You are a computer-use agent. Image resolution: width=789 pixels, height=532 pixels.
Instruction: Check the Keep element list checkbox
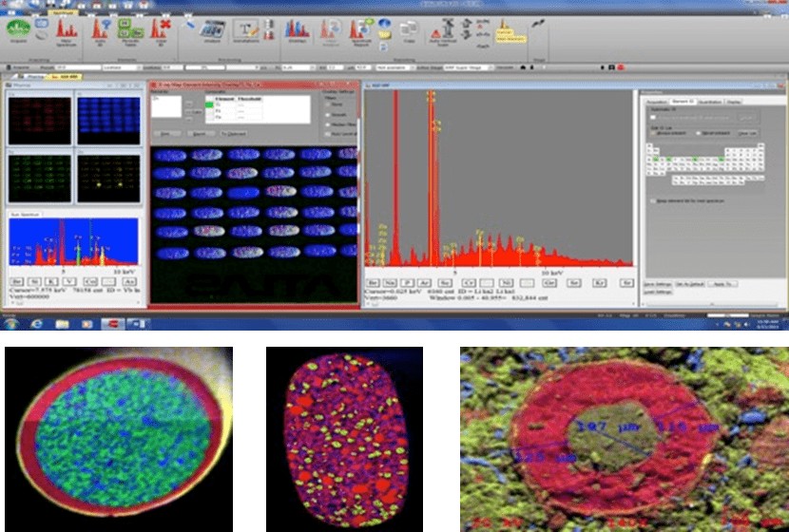(x=652, y=200)
